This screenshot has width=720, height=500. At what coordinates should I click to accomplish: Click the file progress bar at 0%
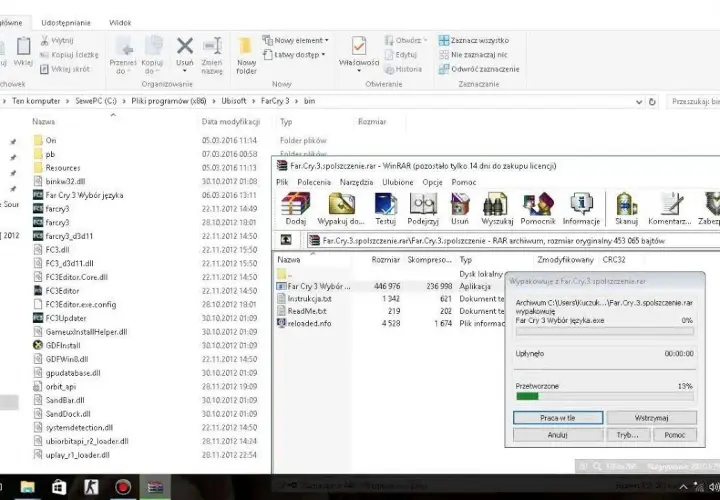(x=605, y=331)
